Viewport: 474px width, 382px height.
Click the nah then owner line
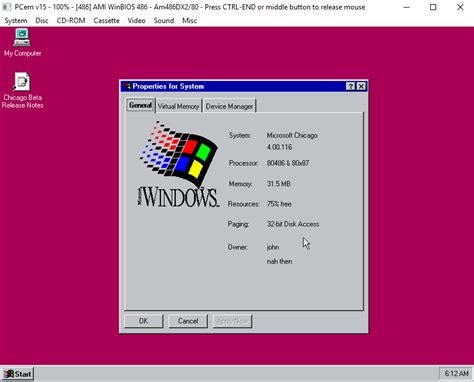click(279, 261)
